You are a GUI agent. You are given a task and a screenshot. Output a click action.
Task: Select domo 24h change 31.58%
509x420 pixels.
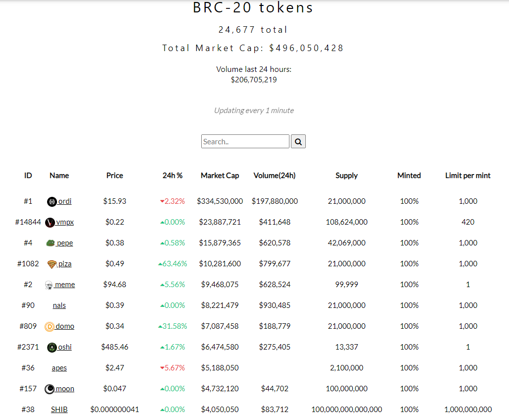click(x=172, y=326)
